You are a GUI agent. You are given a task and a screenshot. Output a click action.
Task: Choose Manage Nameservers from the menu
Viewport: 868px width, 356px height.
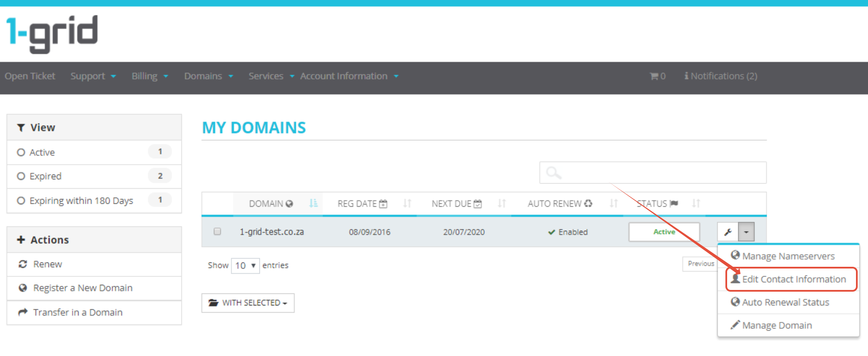(x=789, y=256)
